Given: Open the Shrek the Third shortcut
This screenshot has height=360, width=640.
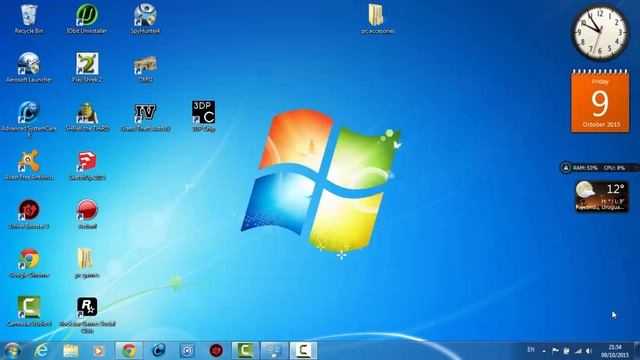Looking at the screenshot, I should 87,117.
